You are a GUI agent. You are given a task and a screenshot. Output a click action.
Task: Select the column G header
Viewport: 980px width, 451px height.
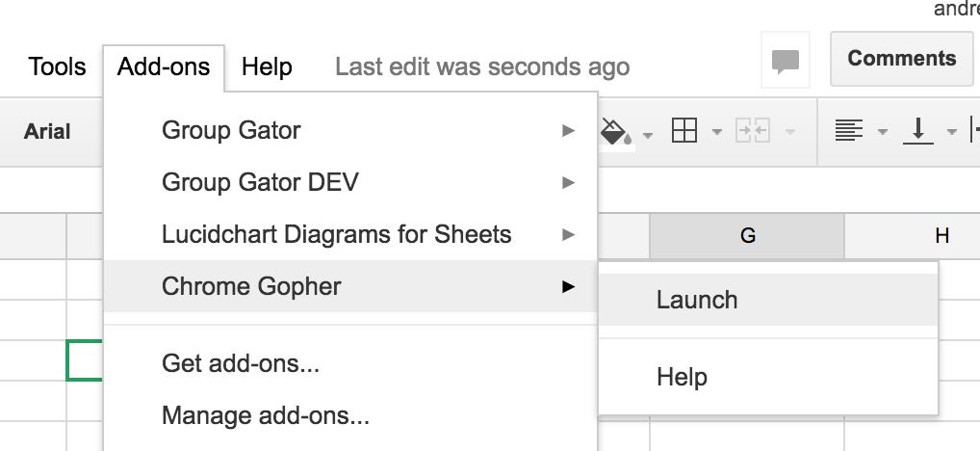point(747,235)
